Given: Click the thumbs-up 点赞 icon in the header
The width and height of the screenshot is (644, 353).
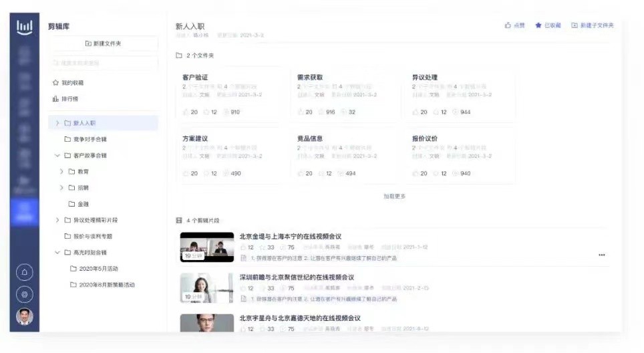Looking at the screenshot, I should click(508, 25).
